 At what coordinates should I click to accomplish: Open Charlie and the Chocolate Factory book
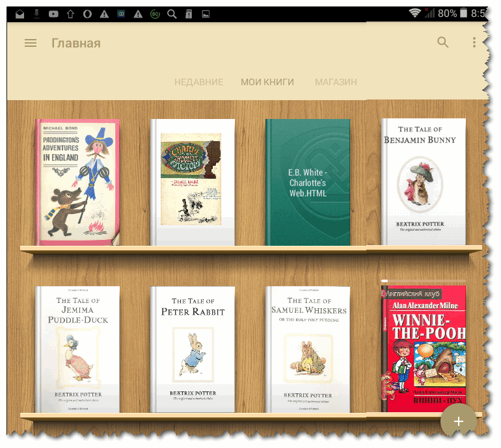(193, 182)
